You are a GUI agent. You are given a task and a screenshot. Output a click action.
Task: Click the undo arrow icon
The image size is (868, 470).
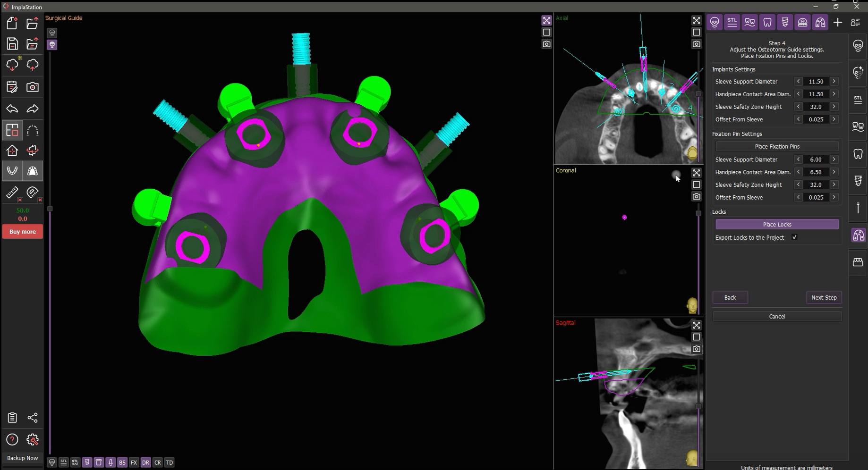pyautogui.click(x=12, y=109)
